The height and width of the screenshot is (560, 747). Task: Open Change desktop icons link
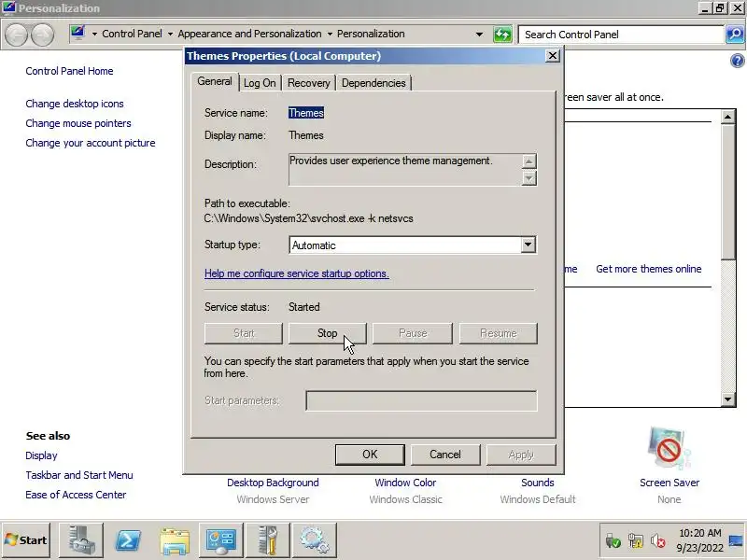coord(75,104)
